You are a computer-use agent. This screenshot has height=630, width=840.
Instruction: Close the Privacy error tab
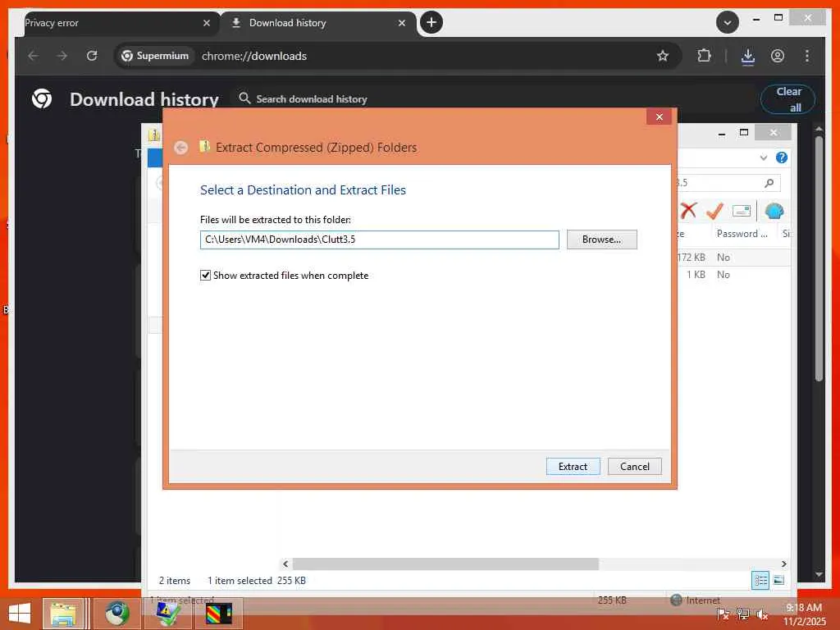tap(207, 23)
